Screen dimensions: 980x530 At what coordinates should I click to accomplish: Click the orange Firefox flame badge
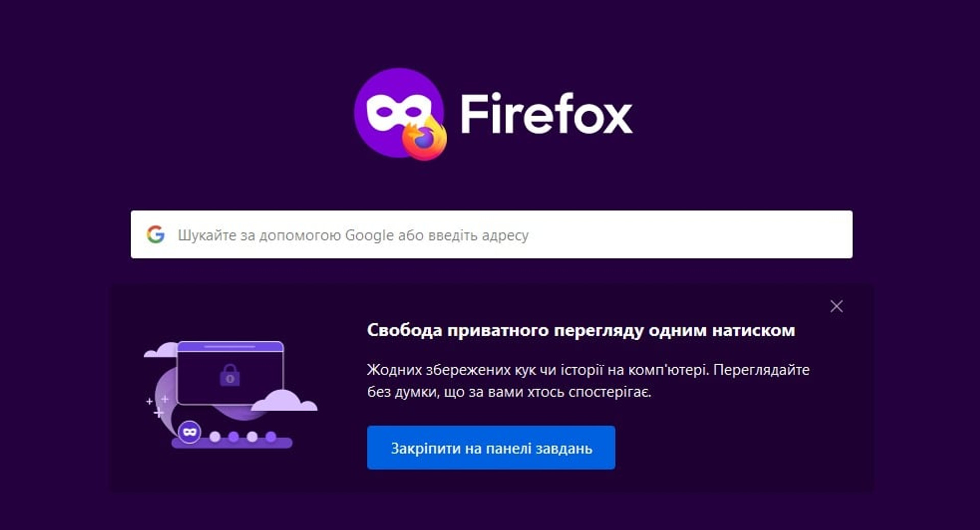[424, 137]
